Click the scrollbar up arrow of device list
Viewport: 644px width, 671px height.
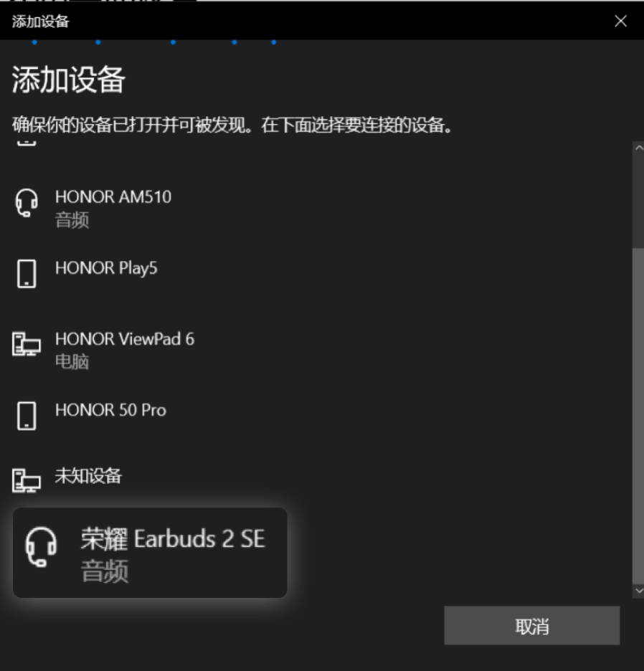pos(638,148)
